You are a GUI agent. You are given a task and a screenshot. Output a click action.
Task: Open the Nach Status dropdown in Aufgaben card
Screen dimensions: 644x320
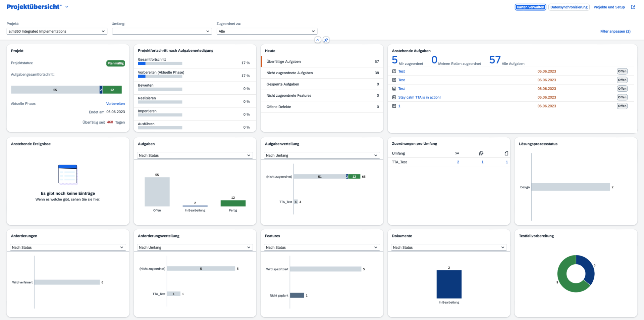tap(195, 155)
